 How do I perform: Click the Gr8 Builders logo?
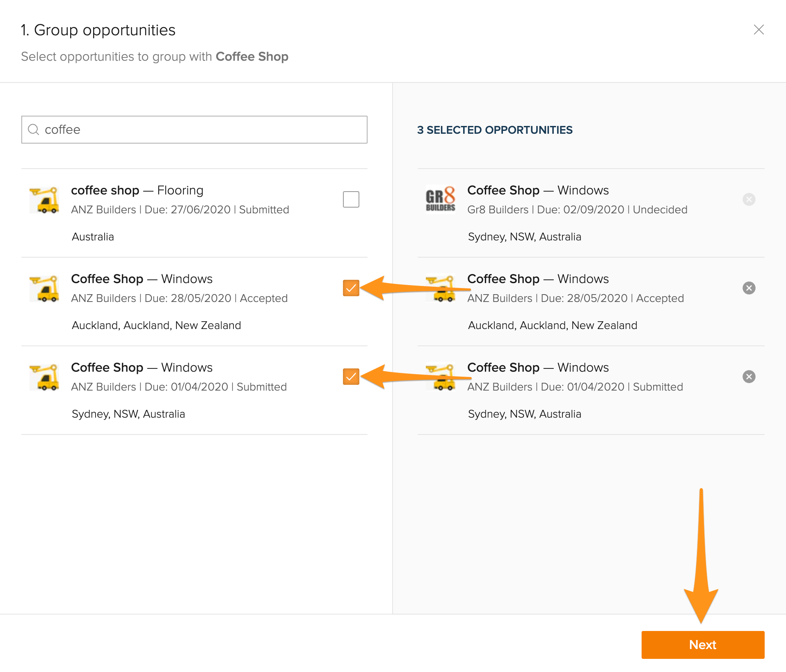tap(441, 199)
